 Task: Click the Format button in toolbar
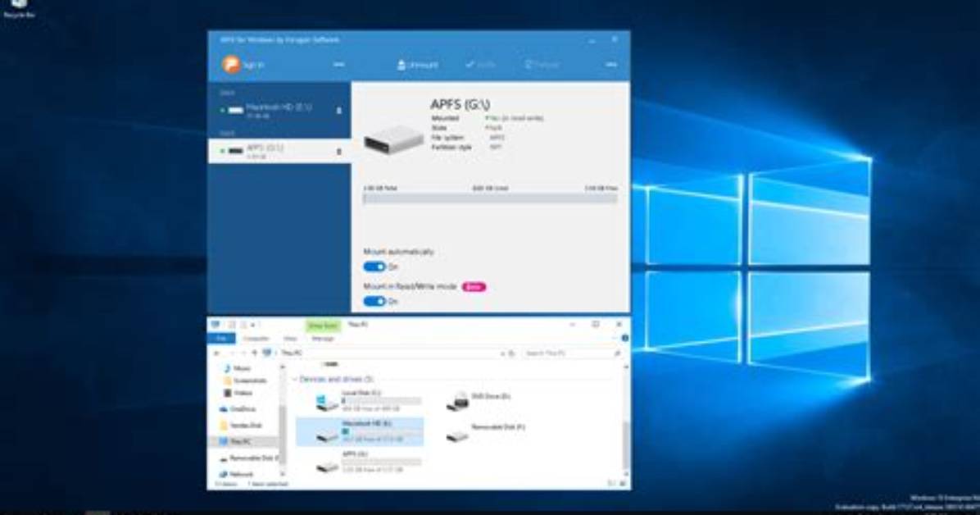[x=542, y=65]
